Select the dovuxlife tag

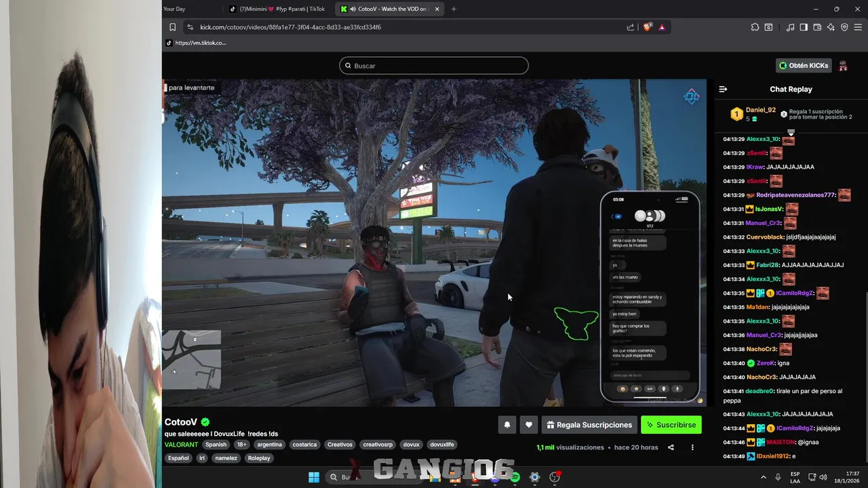coord(441,445)
